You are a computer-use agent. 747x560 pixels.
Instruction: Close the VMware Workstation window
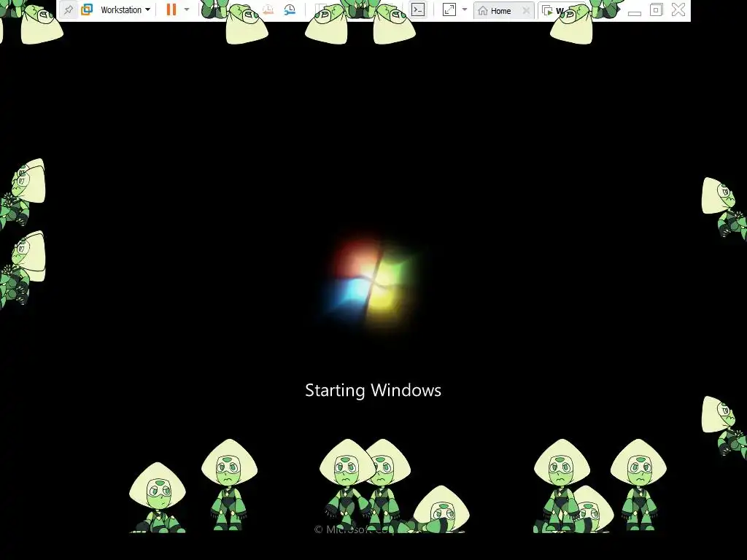pos(678,9)
